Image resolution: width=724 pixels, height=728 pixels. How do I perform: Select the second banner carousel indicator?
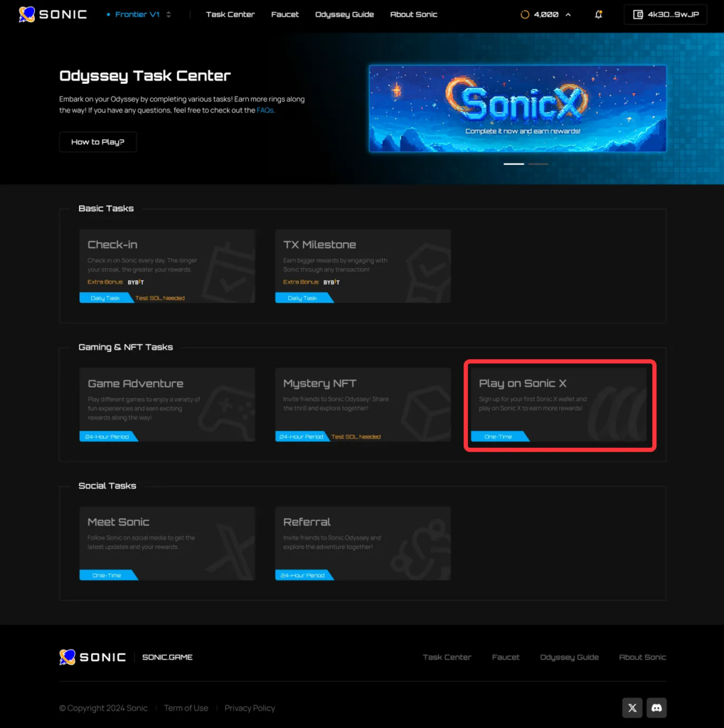pos(538,164)
